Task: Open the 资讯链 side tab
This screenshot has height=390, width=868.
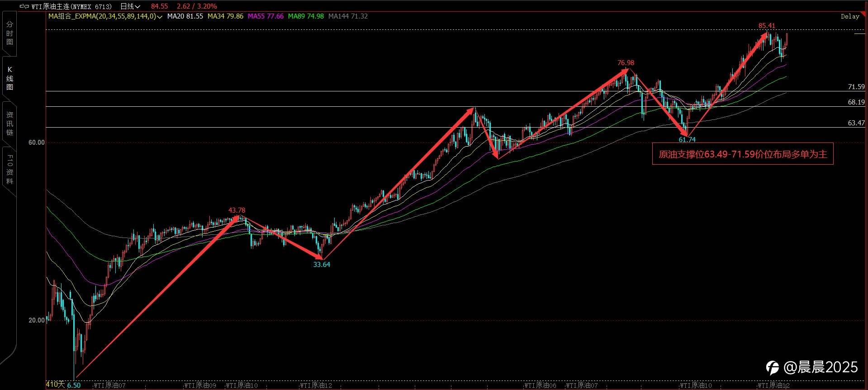Action: [9, 124]
